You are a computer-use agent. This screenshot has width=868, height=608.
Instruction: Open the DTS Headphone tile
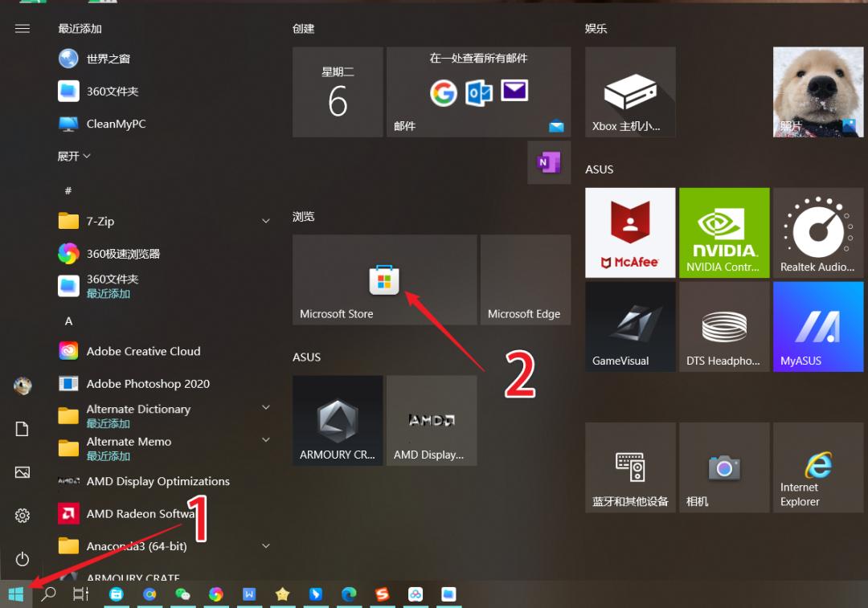coord(723,326)
